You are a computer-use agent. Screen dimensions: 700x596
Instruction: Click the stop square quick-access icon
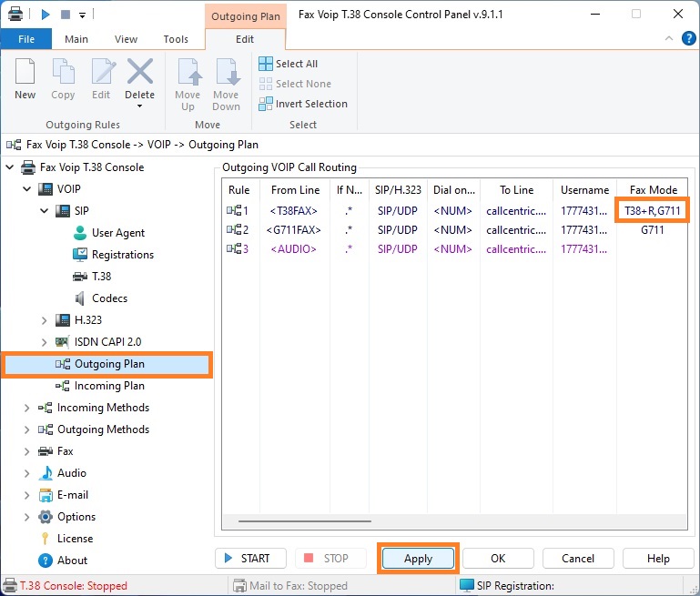click(66, 15)
